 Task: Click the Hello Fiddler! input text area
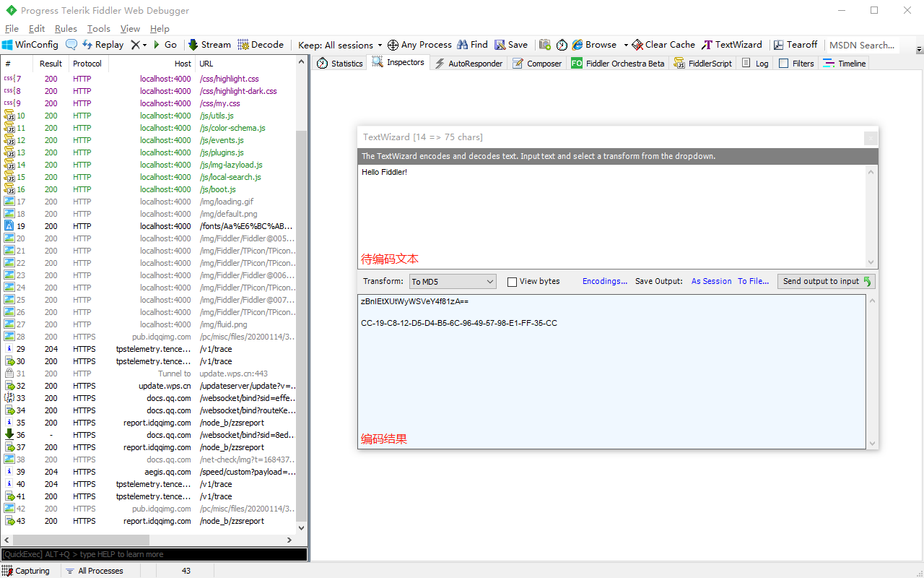click(612, 217)
